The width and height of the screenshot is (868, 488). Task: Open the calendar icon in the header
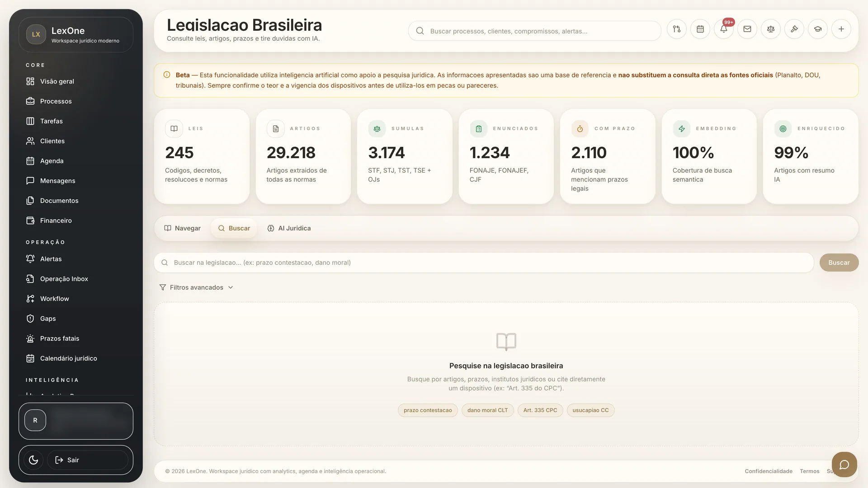pos(700,29)
